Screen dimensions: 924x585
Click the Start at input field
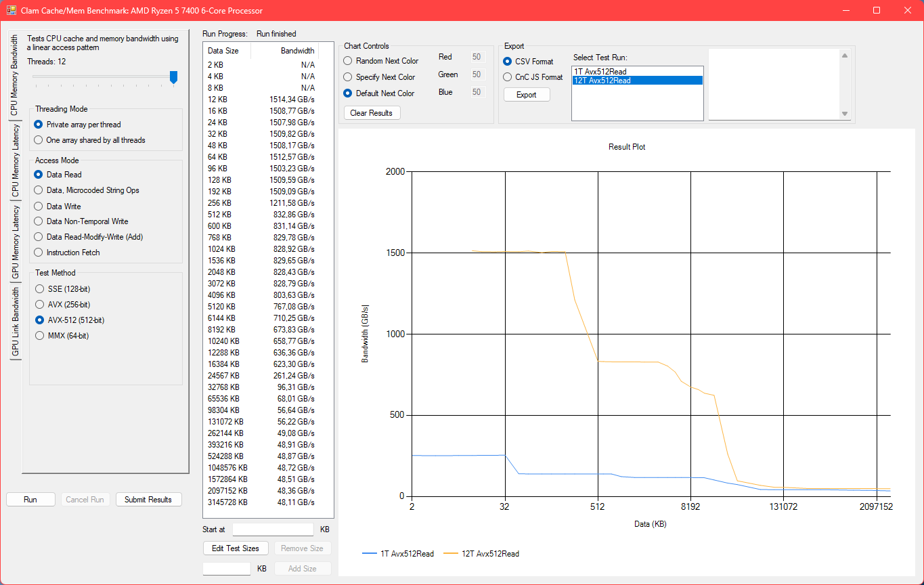(273, 529)
